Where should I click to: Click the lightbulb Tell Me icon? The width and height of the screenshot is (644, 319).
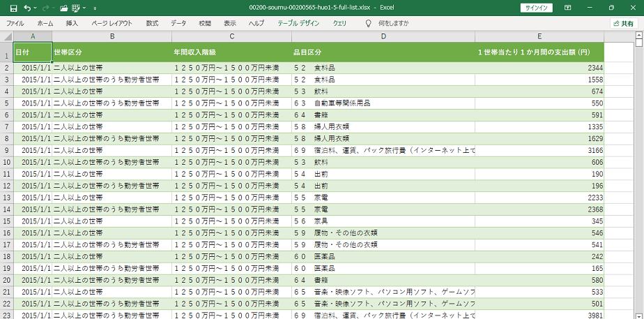[369, 23]
